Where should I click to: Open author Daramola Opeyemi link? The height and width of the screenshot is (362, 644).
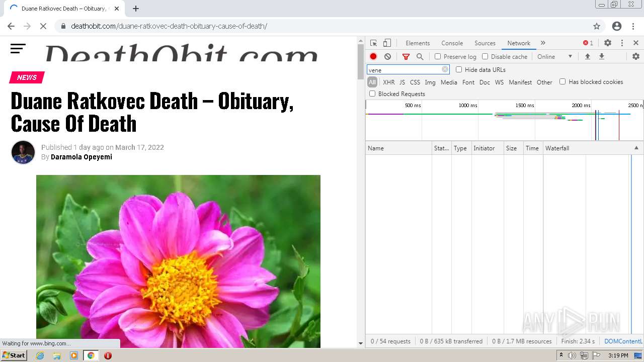pos(82,157)
